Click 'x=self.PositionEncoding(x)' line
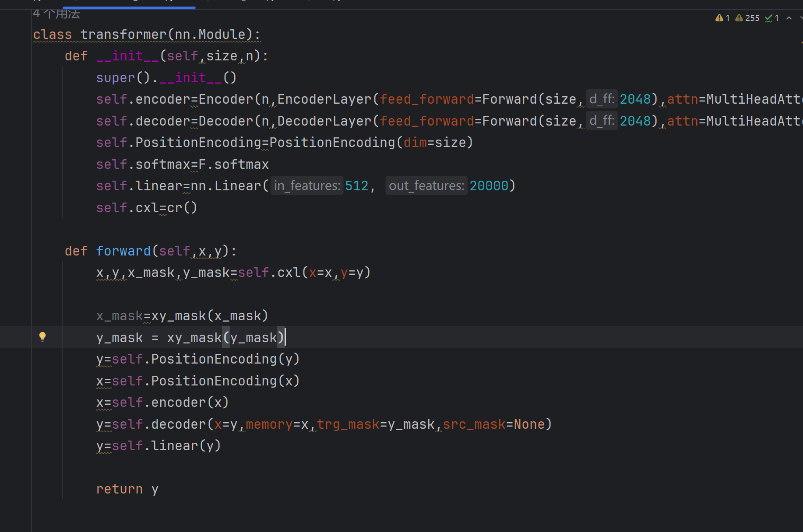Image resolution: width=803 pixels, height=532 pixels. [x=198, y=381]
